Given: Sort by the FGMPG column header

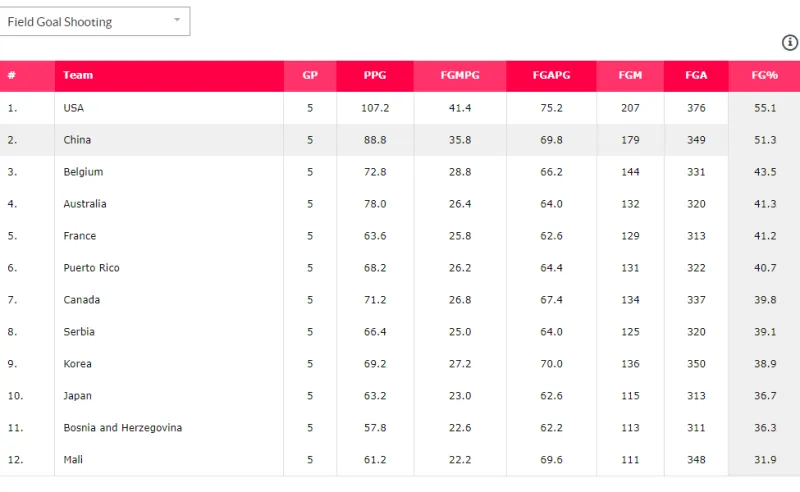Looking at the screenshot, I should pyautogui.click(x=460, y=76).
